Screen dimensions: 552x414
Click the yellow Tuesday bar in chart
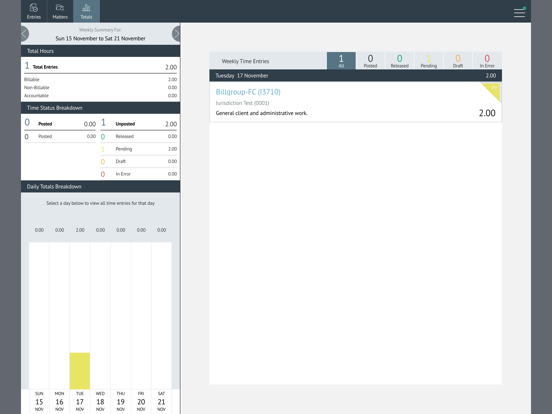coord(80,371)
